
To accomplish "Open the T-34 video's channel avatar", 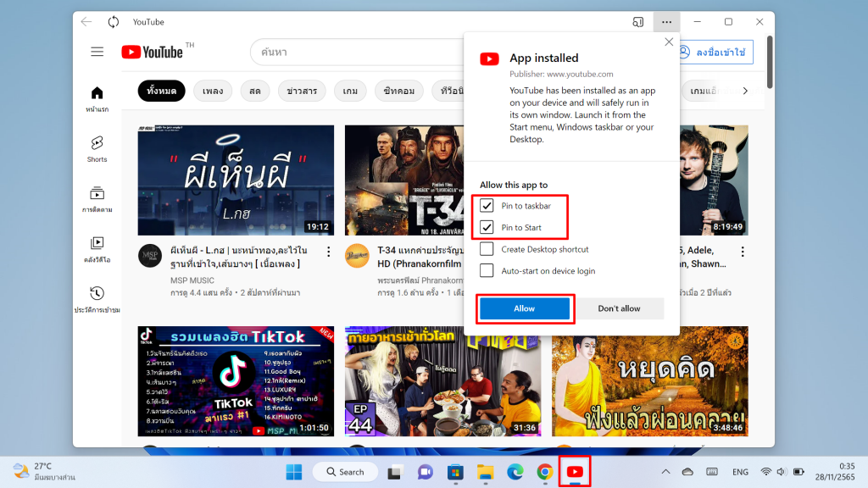I will pos(357,256).
